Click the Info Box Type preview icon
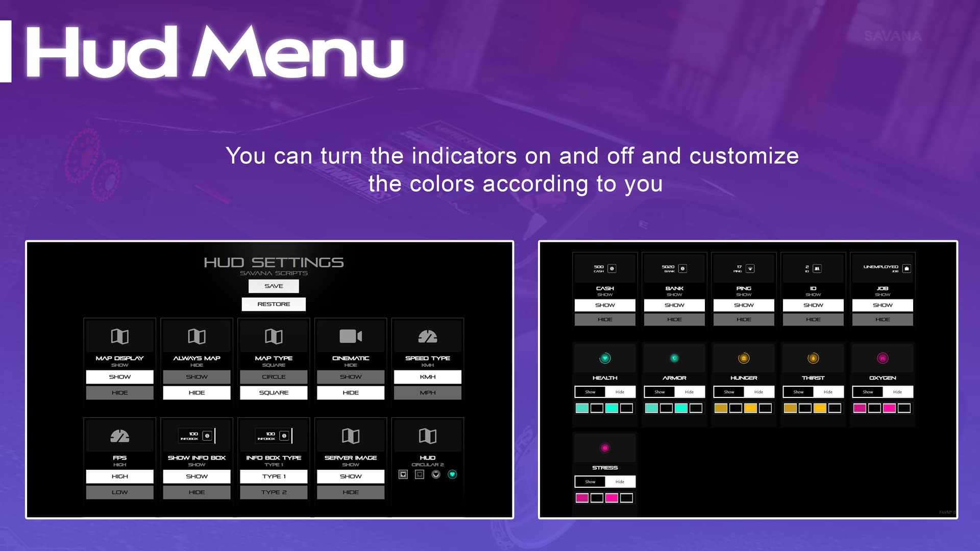The height and width of the screenshot is (551, 980). pos(274,436)
